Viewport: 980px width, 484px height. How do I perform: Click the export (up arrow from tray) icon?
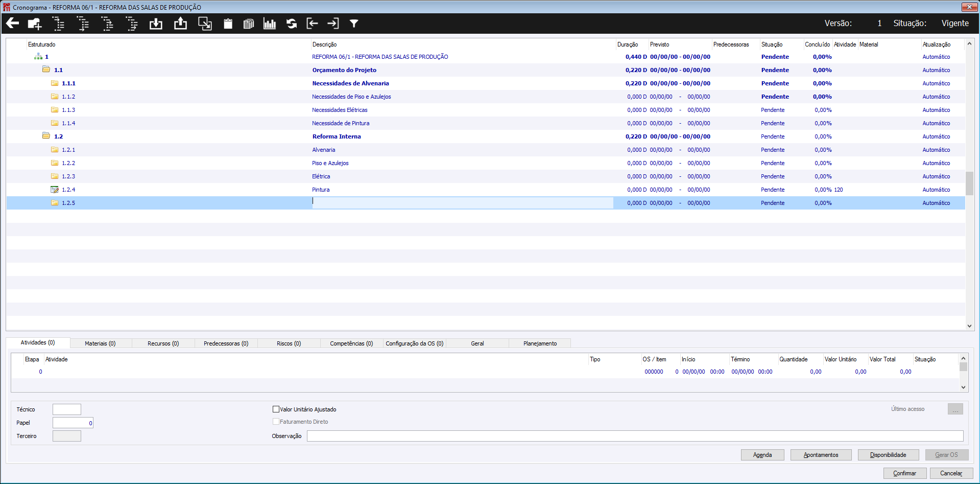(x=180, y=24)
